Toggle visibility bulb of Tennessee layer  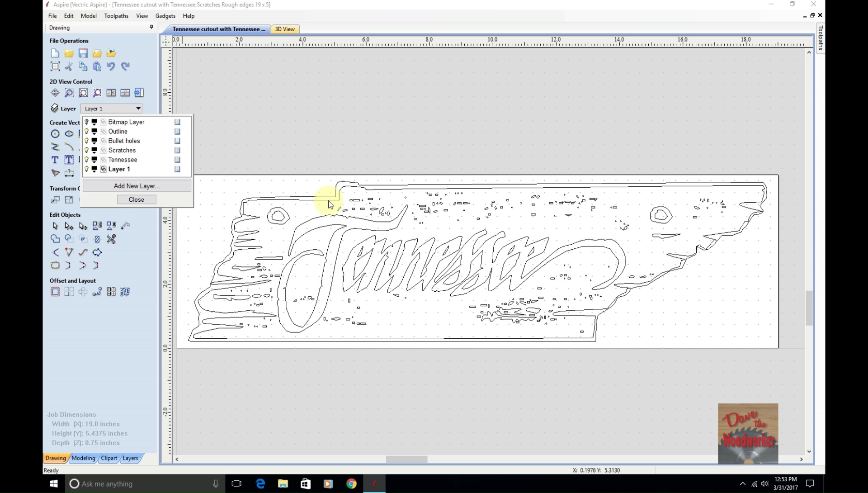[x=87, y=160]
